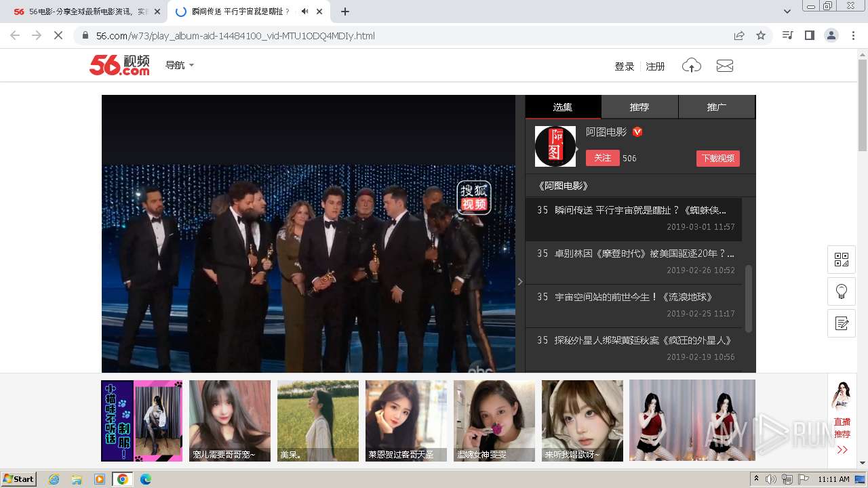Open Internet Explorer from taskbar
The image size is (868, 488).
tap(54, 479)
